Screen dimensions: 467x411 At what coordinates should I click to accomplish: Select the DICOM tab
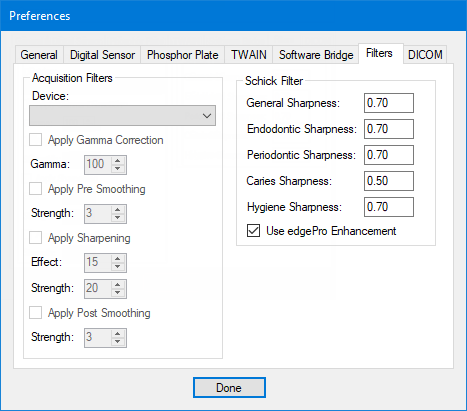[425, 55]
